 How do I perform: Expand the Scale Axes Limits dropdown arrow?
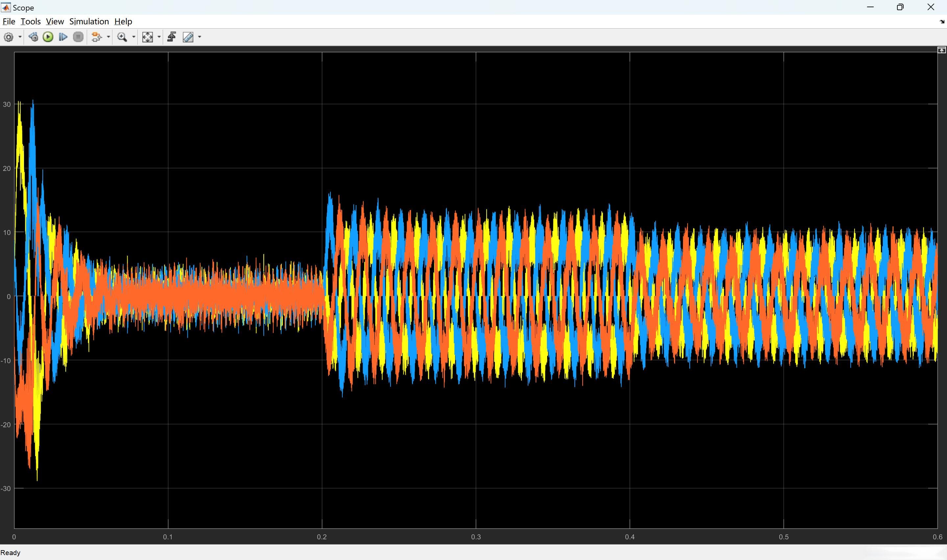point(159,37)
